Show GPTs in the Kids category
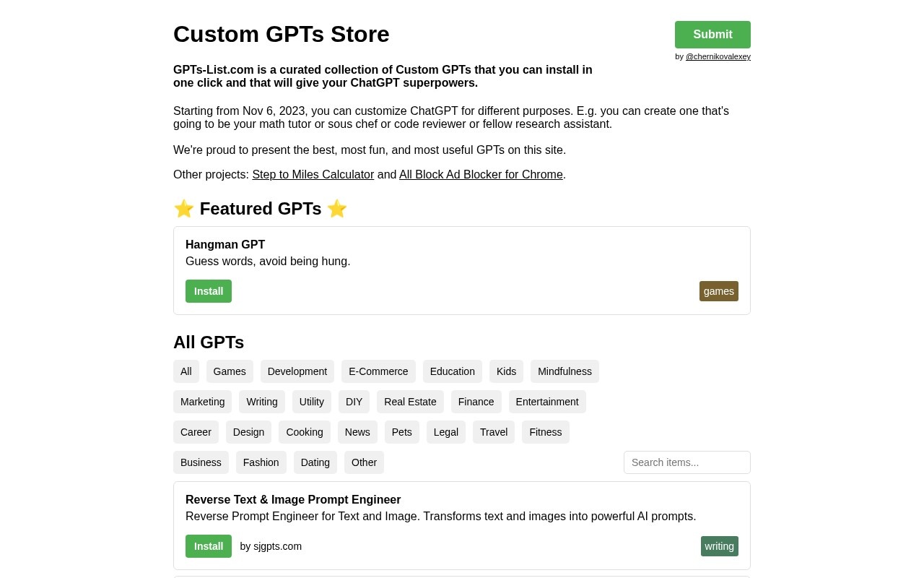Image resolution: width=924 pixels, height=578 pixels. click(x=506, y=371)
